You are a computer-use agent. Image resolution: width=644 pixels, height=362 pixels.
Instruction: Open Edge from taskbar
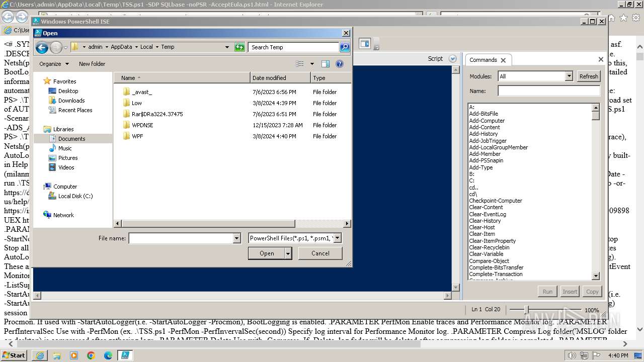(108, 355)
